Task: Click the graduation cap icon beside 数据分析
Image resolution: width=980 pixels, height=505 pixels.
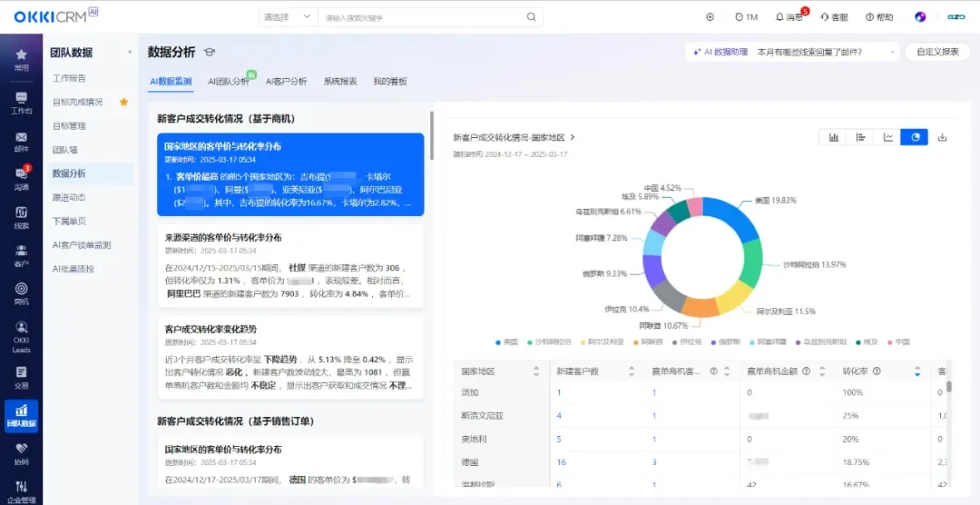Action: (x=210, y=53)
